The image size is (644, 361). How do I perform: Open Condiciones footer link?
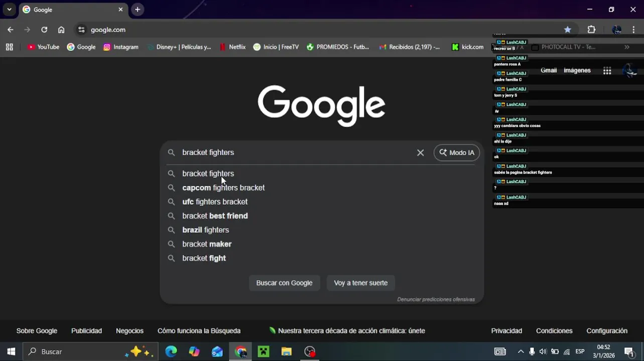554,331
